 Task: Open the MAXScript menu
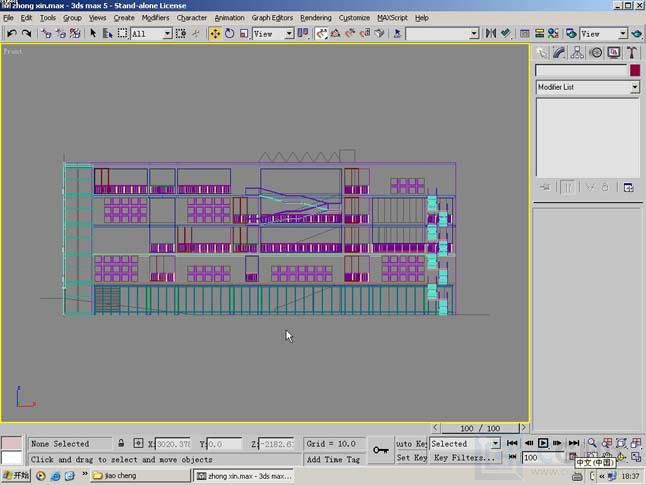[392, 18]
